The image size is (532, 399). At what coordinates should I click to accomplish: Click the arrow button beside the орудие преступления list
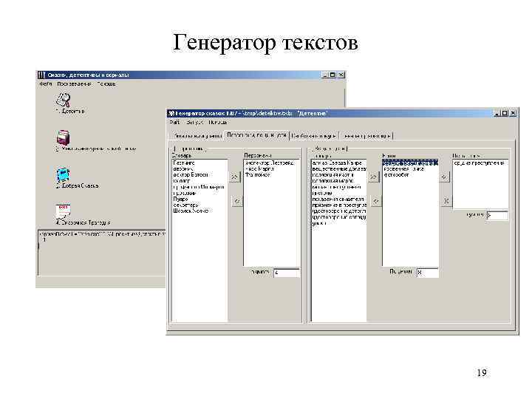pos(444,177)
